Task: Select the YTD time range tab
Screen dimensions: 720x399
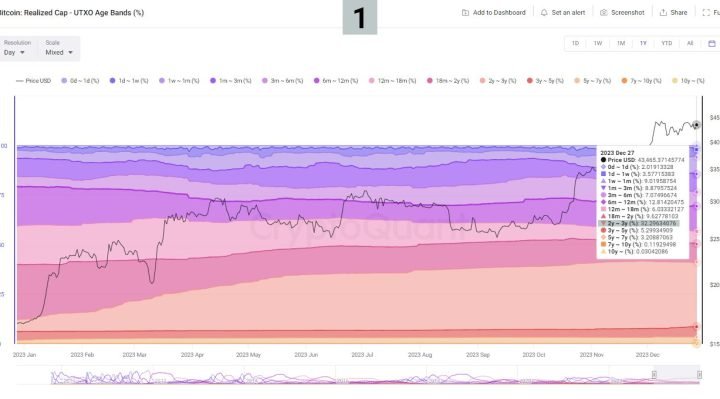Action: (667, 44)
